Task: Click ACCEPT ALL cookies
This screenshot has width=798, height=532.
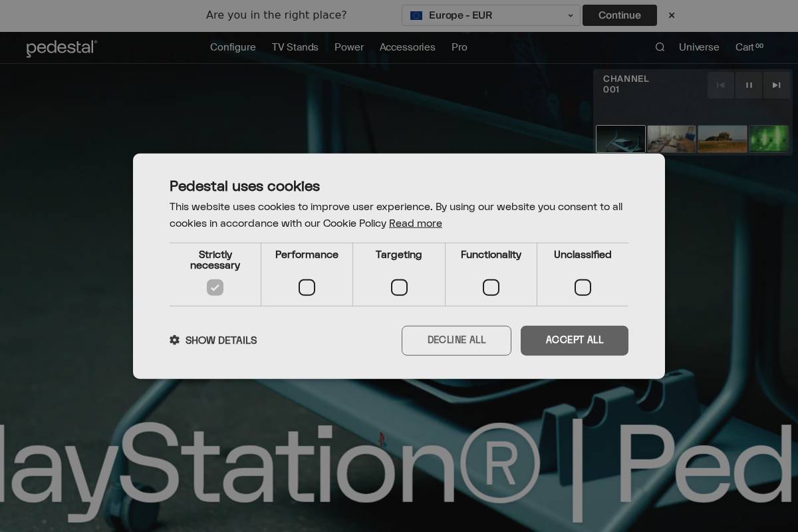Action: tap(575, 340)
